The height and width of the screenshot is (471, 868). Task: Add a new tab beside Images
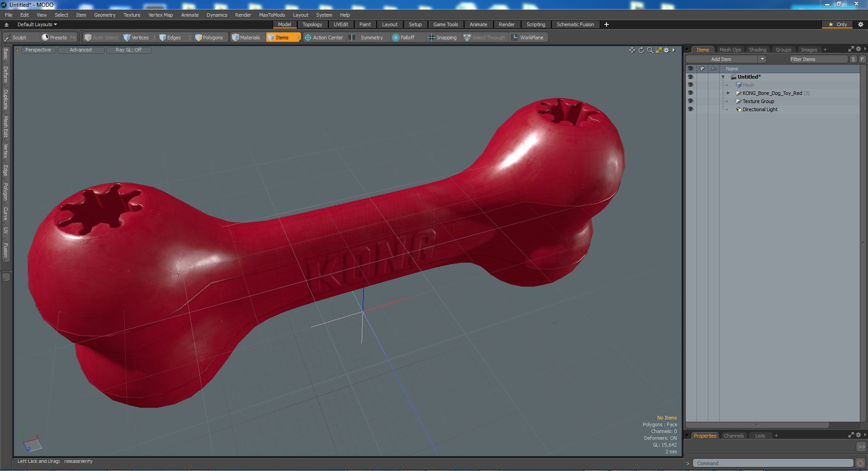click(825, 50)
